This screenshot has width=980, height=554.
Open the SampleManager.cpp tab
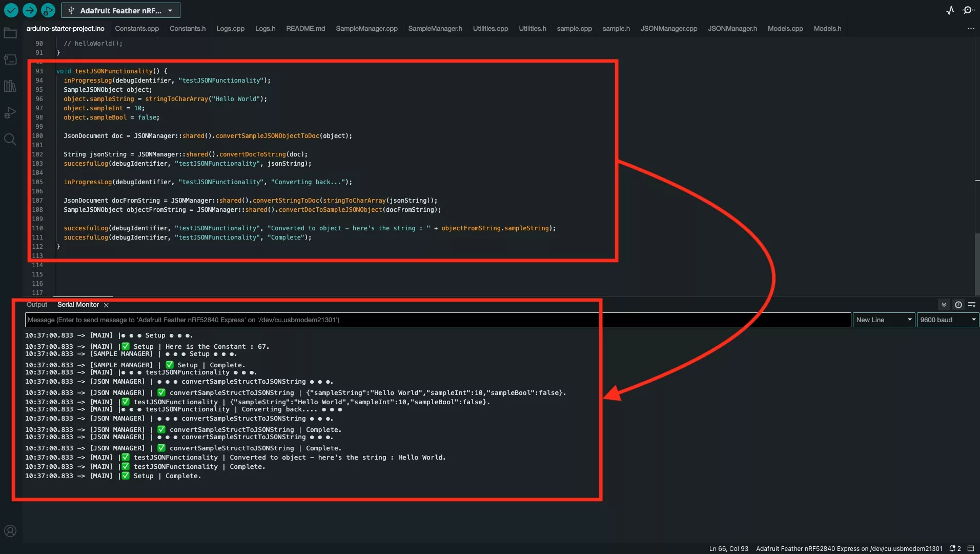tap(366, 29)
